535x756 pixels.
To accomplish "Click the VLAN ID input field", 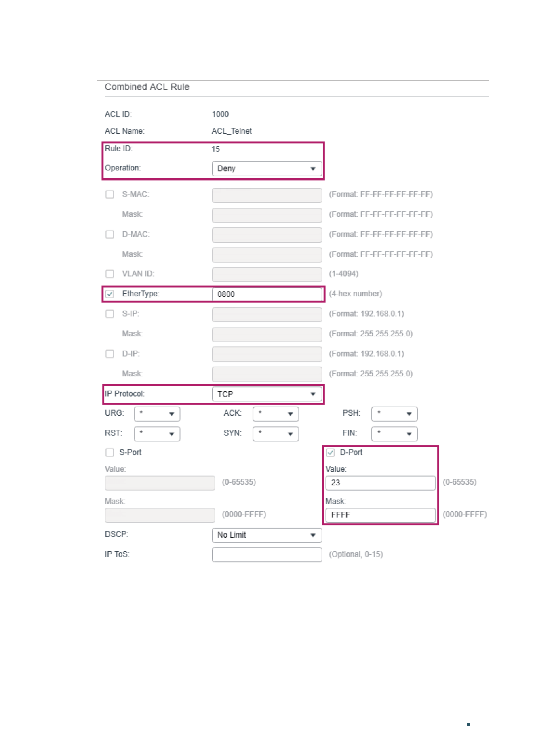I will click(267, 274).
